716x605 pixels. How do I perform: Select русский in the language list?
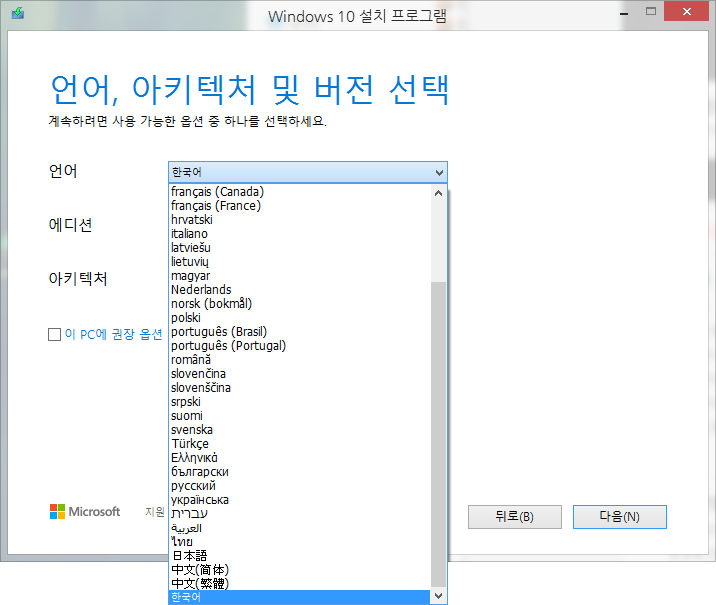tap(300, 486)
